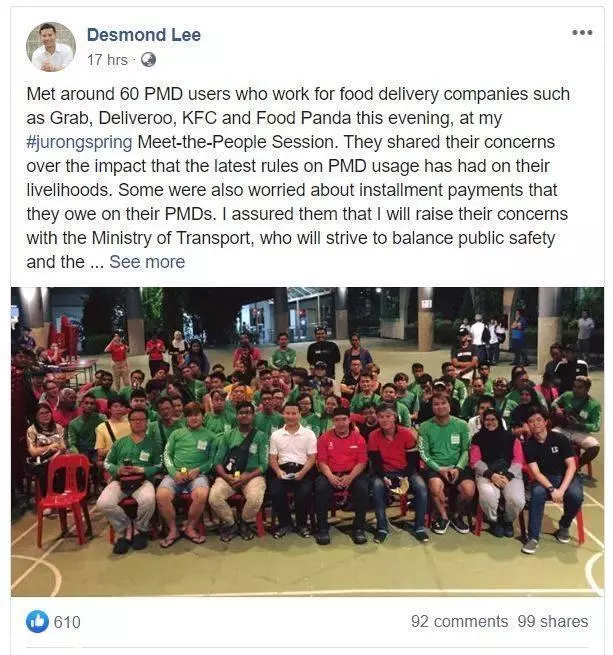Click the woman in black hijab front row
Viewport: 613px width, 655px height.
[496, 470]
